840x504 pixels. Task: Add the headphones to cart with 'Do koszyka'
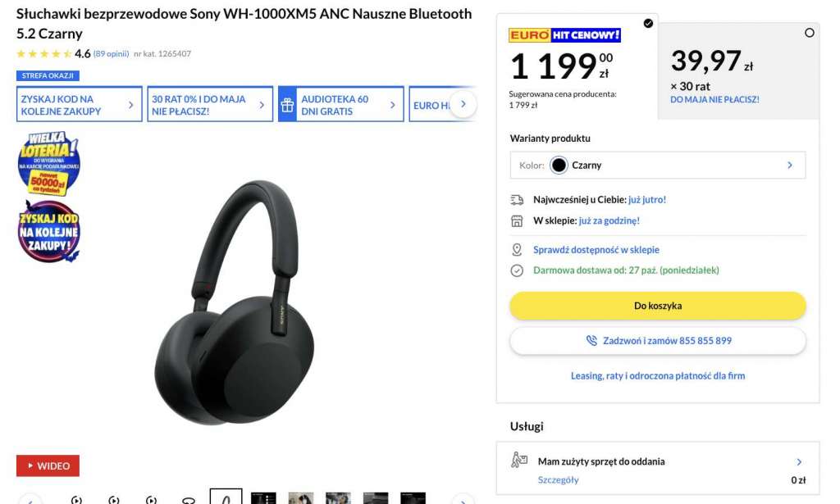click(x=657, y=304)
